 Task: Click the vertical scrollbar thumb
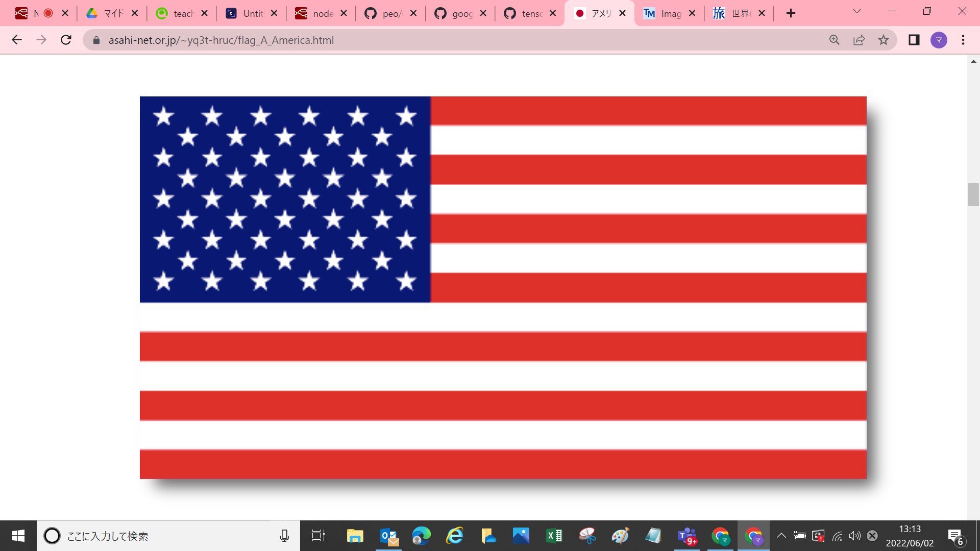[x=973, y=194]
